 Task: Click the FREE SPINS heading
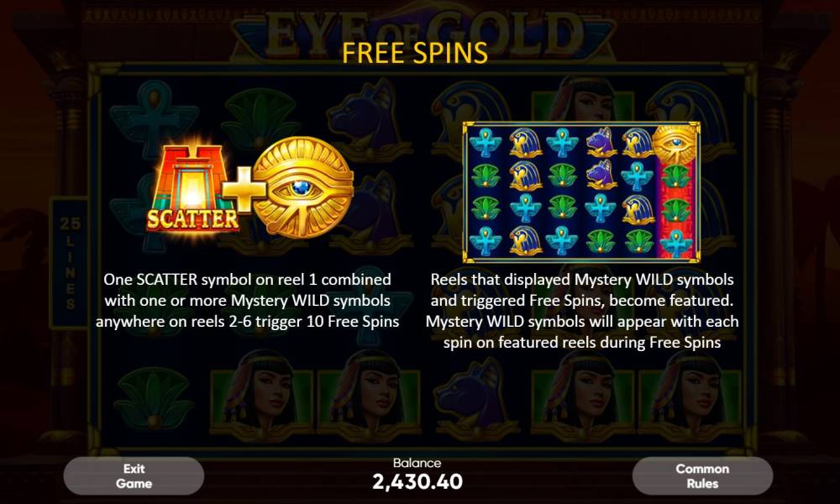point(415,53)
